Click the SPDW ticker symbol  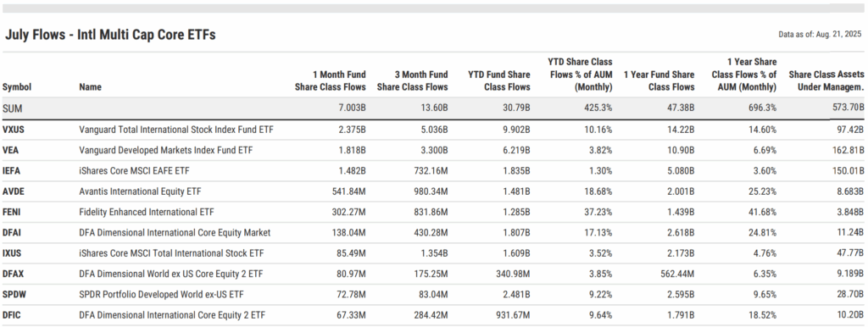(x=14, y=294)
